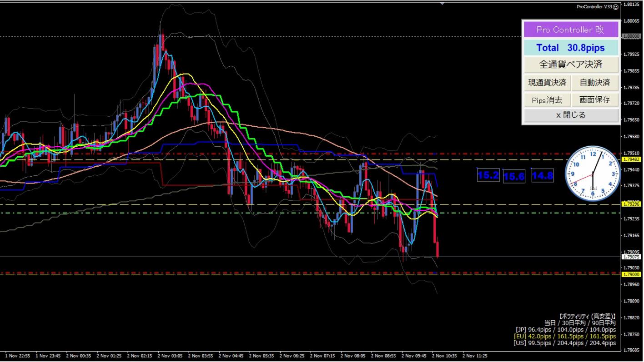Close current pair with 現通貨決済 button

coord(547,83)
